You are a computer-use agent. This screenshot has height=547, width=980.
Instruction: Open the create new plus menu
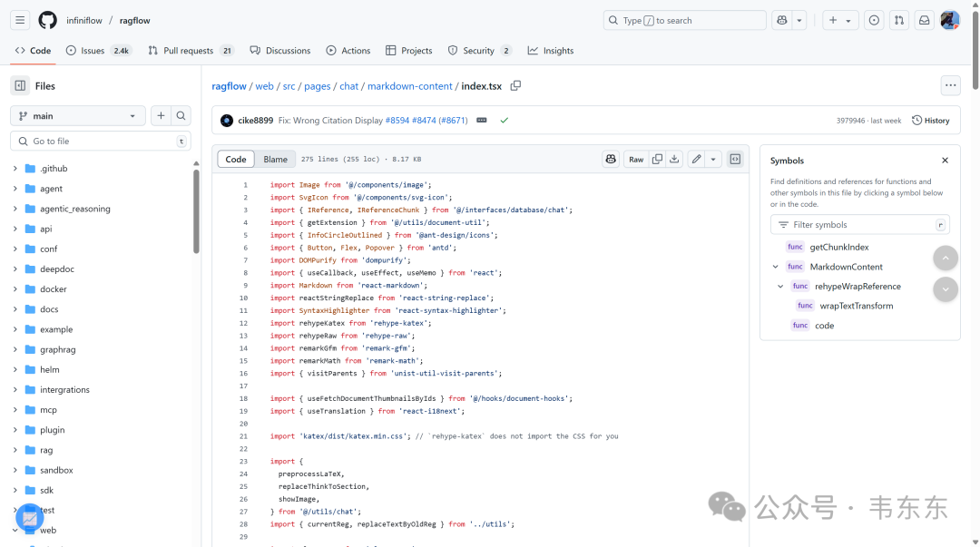pos(840,21)
